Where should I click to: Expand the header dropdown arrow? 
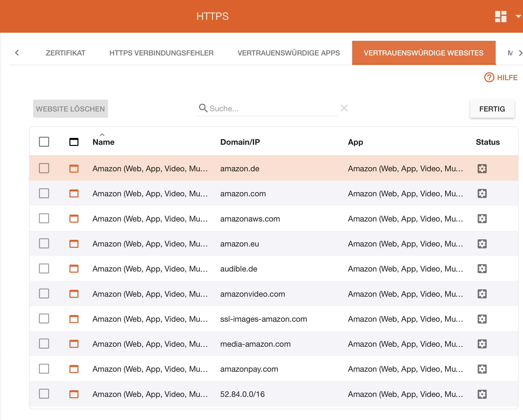[518, 17]
